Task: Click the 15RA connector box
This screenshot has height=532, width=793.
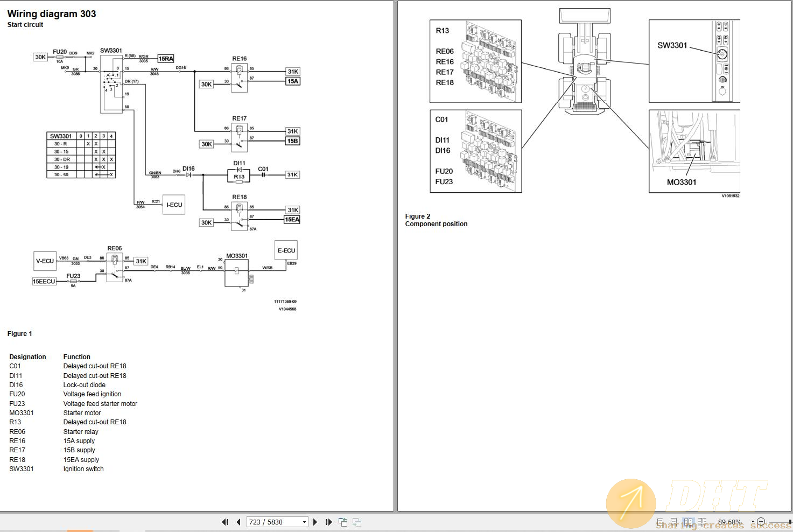Action: [x=166, y=59]
